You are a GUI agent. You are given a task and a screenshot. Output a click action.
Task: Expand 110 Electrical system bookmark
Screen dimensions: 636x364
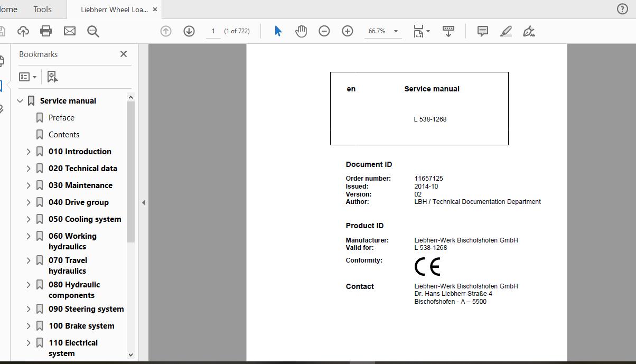click(29, 342)
